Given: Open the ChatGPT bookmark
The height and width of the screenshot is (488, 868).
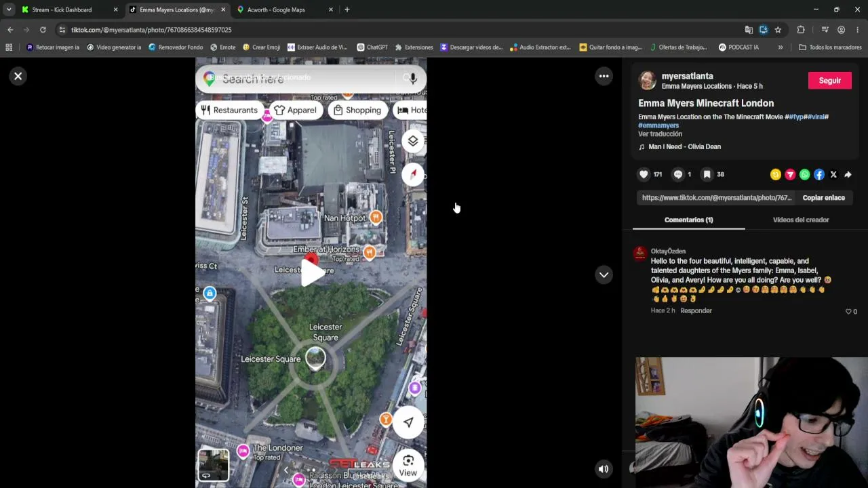Looking at the screenshot, I should pos(372,47).
